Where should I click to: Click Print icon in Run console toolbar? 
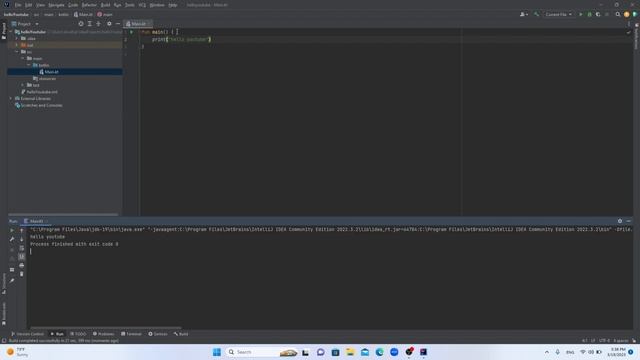[22, 265]
